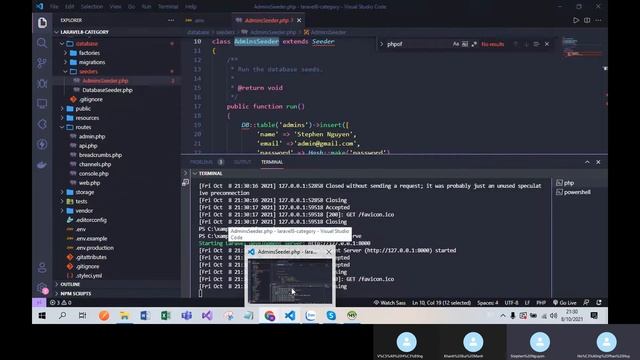This screenshot has height=360, width=640.
Task: Change language mode PHP in status bar
Action: (x=541, y=302)
